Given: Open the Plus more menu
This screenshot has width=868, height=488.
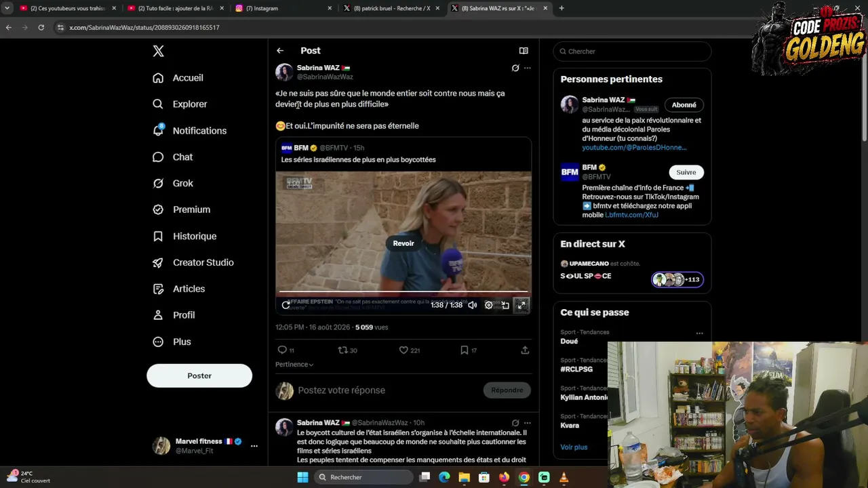Looking at the screenshot, I should click(172, 342).
